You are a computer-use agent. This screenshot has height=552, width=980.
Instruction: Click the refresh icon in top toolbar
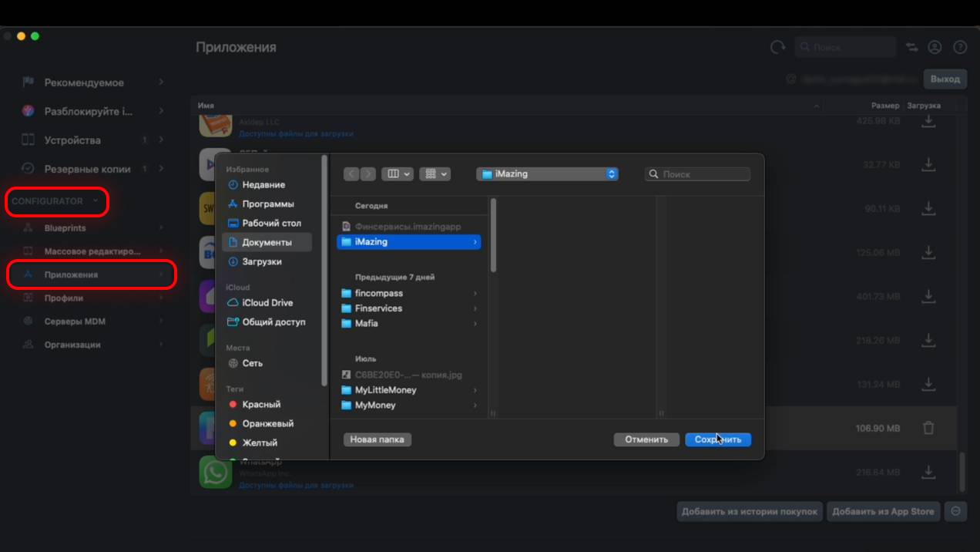[777, 48]
